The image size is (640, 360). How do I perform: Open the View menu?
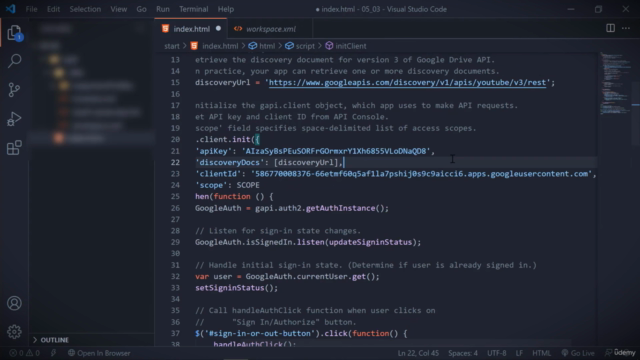click(x=118, y=9)
